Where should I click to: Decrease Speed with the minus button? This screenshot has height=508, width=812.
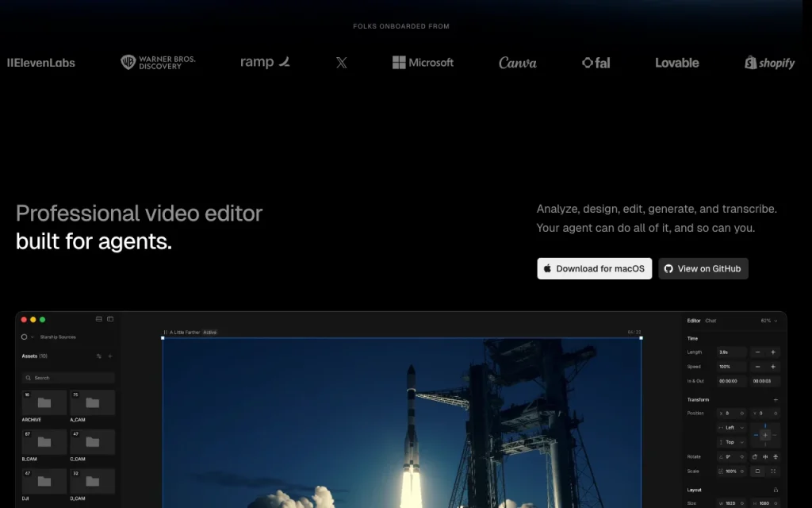point(757,367)
